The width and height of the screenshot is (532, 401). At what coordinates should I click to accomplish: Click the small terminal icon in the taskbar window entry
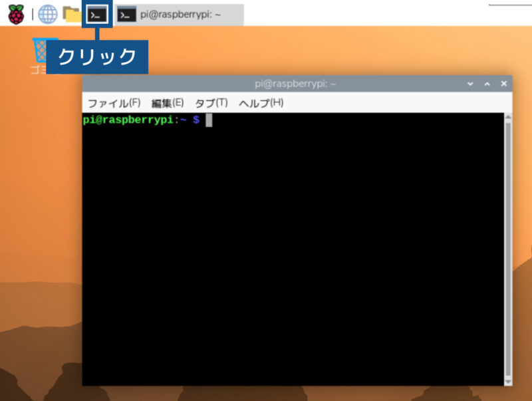pos(126,15)
